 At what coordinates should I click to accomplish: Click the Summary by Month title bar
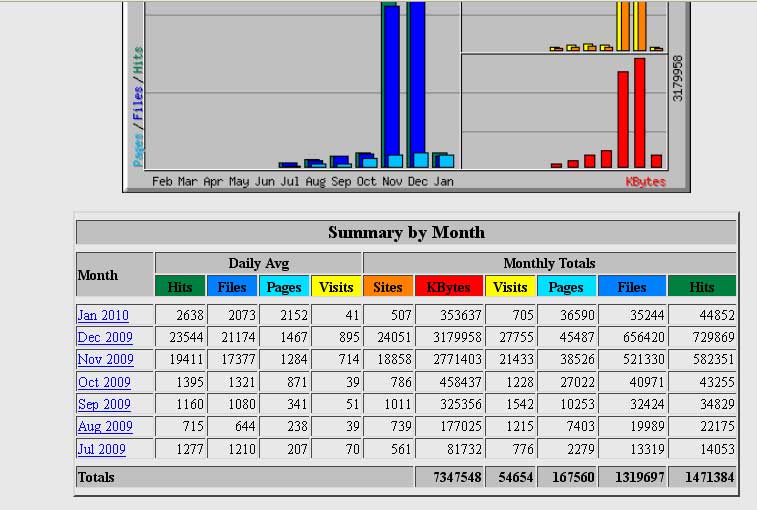(x=406, y=232)
